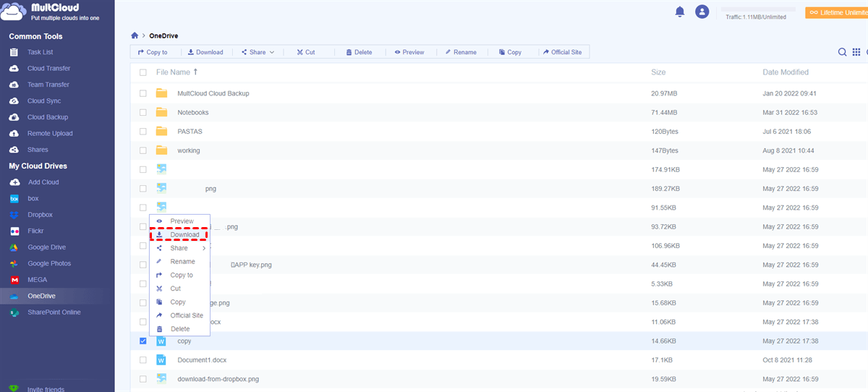Open the Document1.docx file name
868x392 pixels.
click(x=202, y=359)
